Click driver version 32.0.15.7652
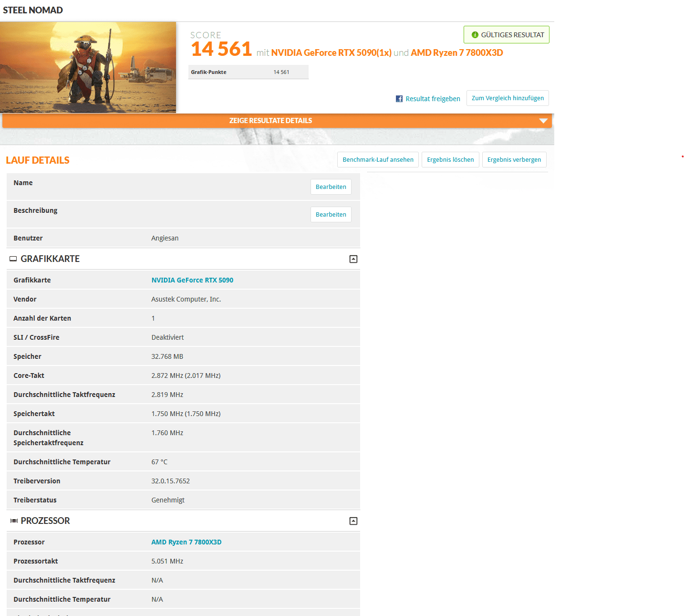Screen dimensions: 684x616 coord(171,481)
